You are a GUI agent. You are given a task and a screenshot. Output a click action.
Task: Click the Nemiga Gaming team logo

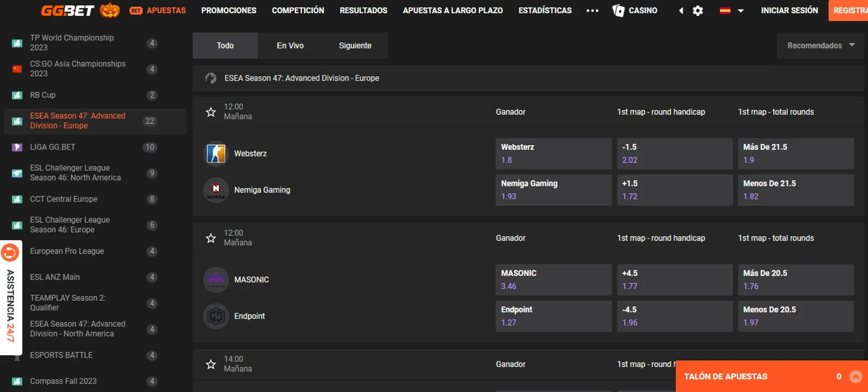(216, 190)
